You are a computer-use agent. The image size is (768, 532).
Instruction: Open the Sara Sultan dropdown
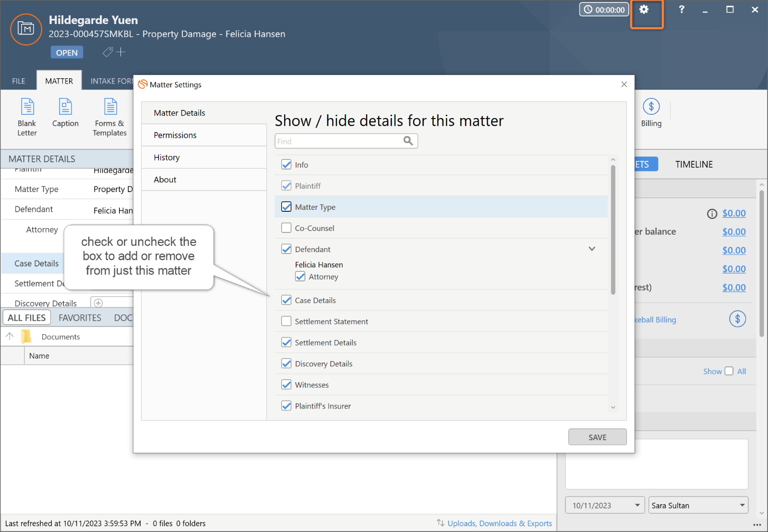[742, 505]
